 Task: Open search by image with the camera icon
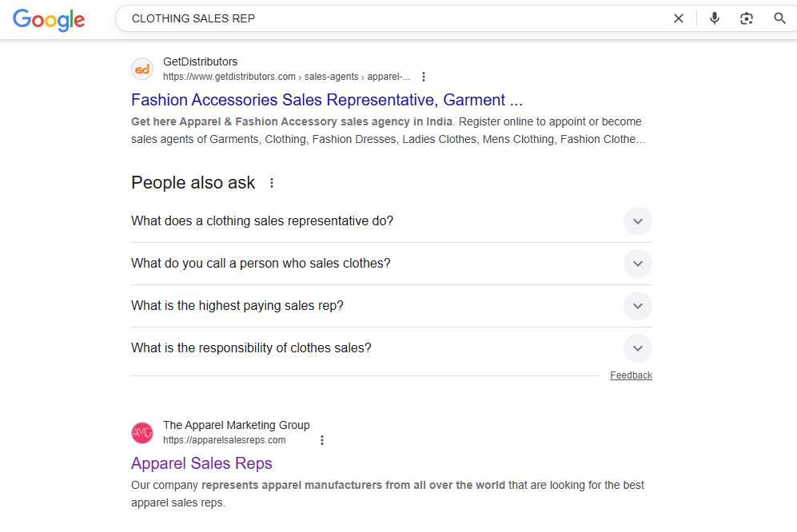(x=746, y=19)
